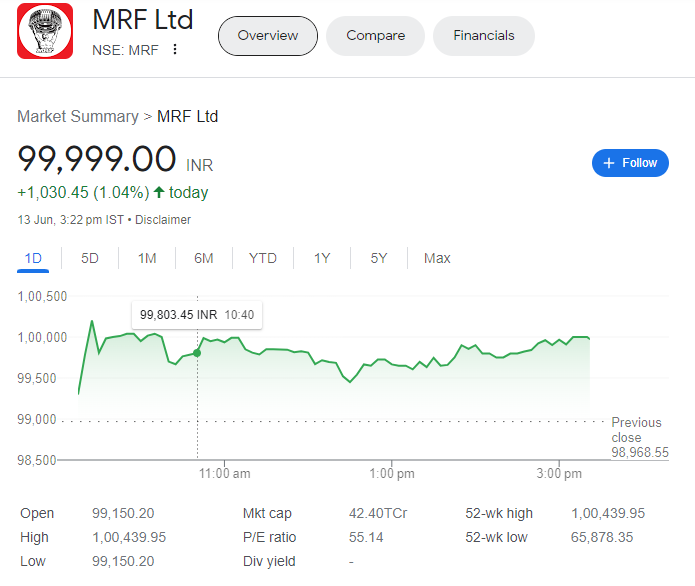
Task: Click the Mkt cap value 42.40TCr
Action: (378, 513)
